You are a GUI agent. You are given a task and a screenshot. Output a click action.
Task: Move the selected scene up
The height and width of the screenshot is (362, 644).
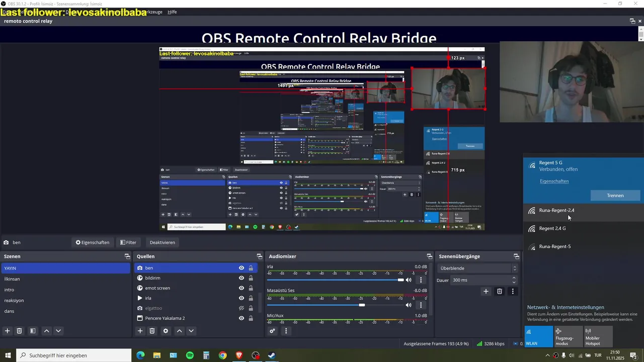[x=46, y=331]
